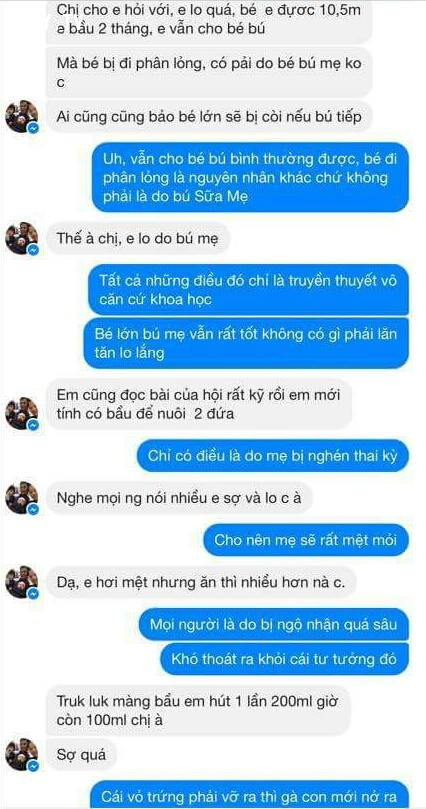The width and height of the screenshot is (426, 809).
Task: Click Messenger badge on avatar beside "Sợ quá"
Action: pyautogui.click(x=34, y=766)
